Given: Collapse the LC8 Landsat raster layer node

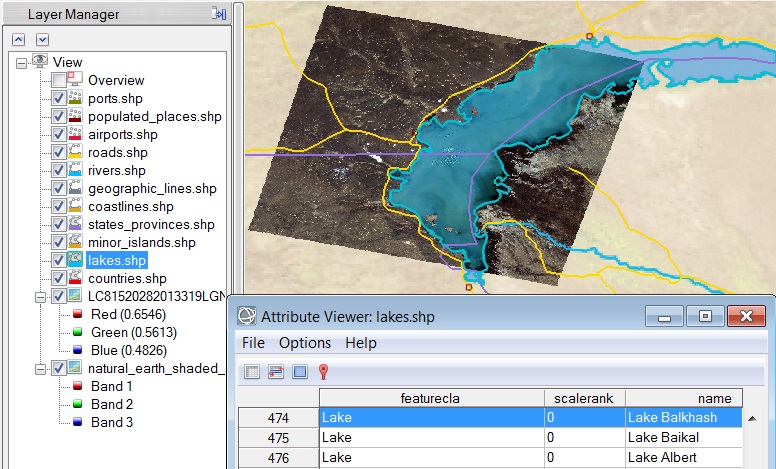Looking at the screenshot, I should [x=40, y=297].
